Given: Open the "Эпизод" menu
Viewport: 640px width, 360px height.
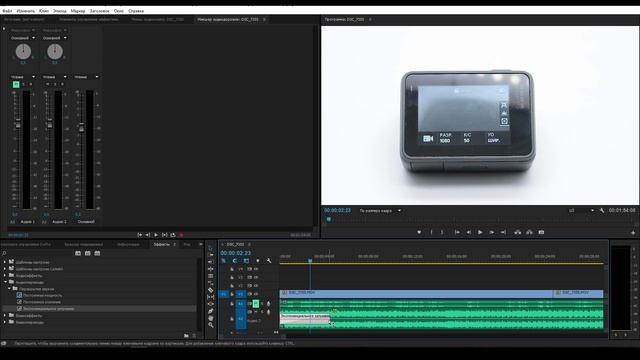Looking at the screenshot, I should 60,11.
